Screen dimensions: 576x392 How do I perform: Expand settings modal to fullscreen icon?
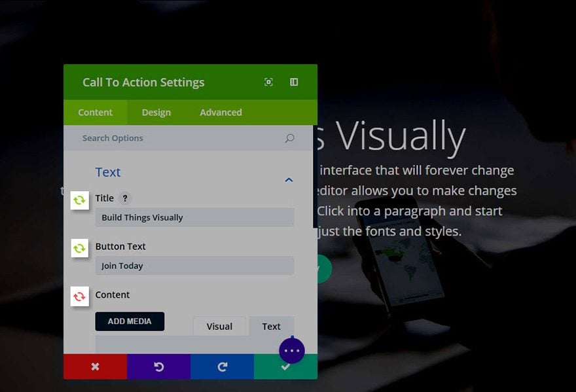[x=268, y=82]
